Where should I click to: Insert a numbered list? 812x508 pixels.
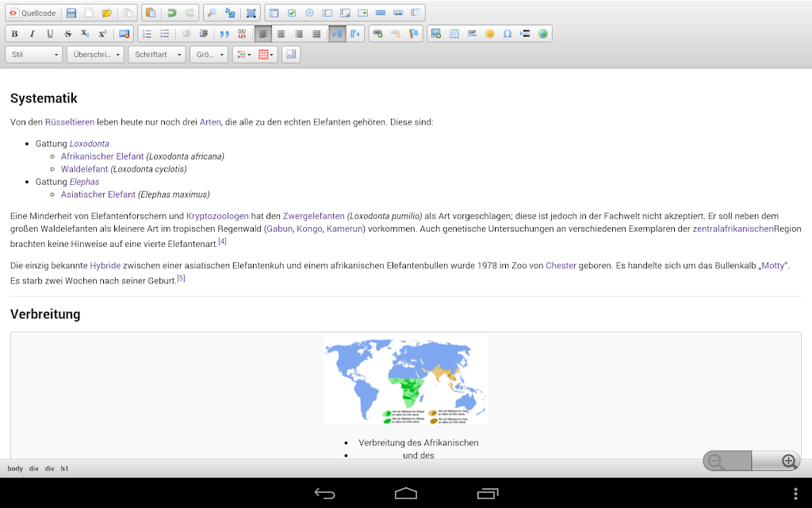[147, 33]
